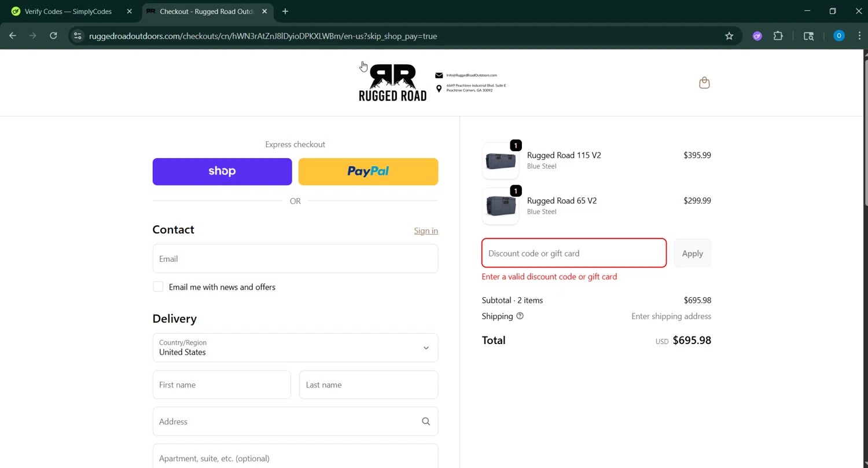View site information icon in address bar
This screenshot has width=868, height=468.
pyautogui.click(x=78, y=36)
